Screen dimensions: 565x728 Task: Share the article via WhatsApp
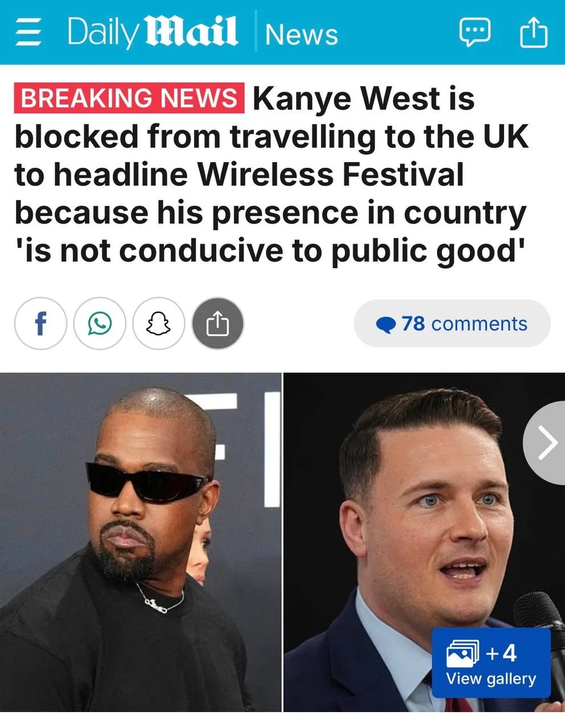click(x=100, y=324)
